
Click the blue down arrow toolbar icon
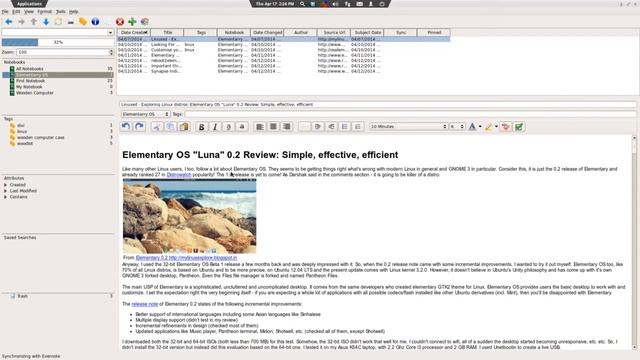46,22
